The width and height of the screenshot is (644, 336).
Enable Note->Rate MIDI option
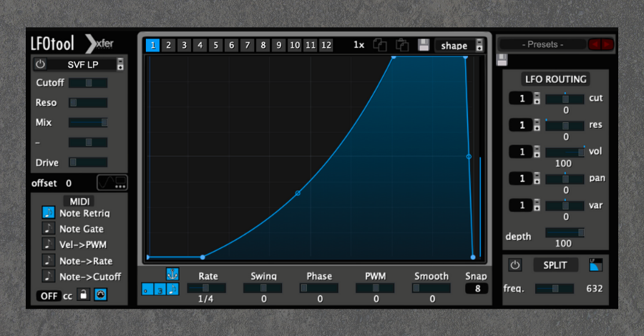[x=48, y=260]
